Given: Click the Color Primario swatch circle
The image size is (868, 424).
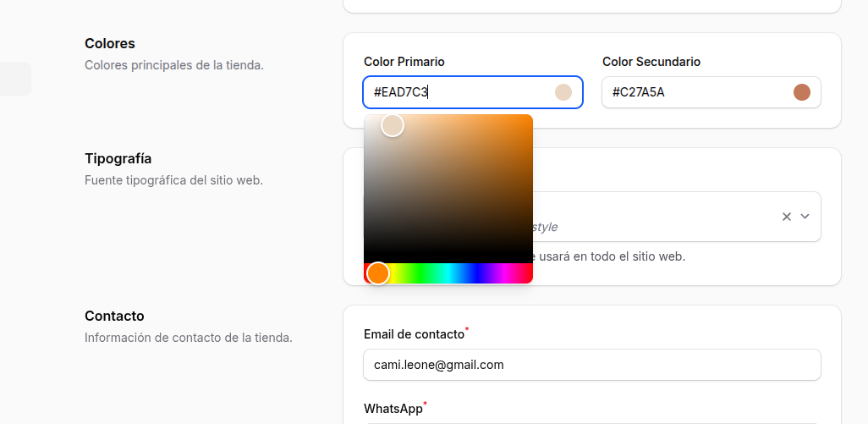Looking at the screenshot, I should click(563, 92).
